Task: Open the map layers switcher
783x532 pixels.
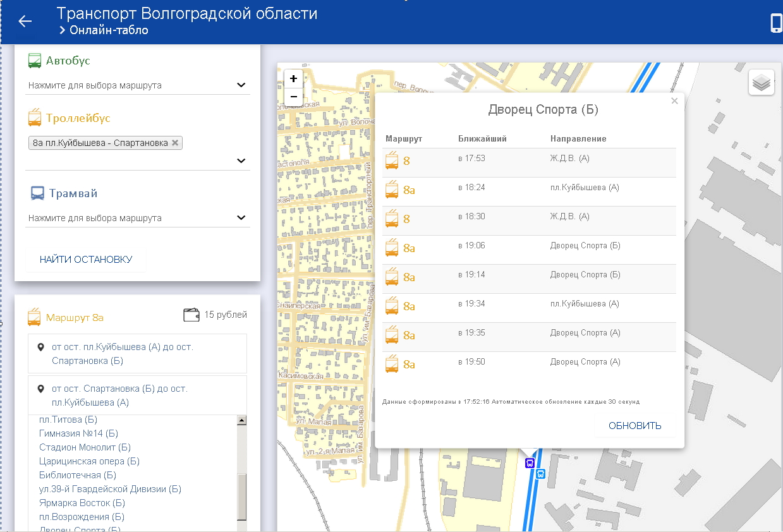Action: pos(762,83)
